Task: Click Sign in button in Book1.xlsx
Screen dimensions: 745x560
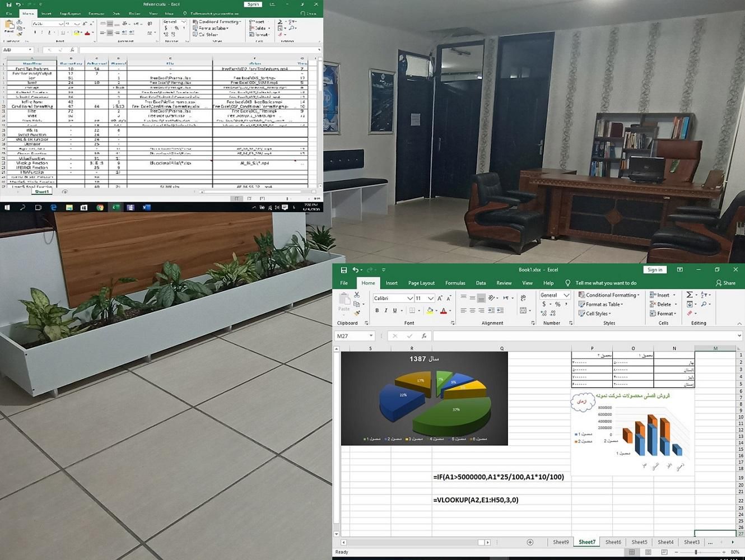Action: 655,270
